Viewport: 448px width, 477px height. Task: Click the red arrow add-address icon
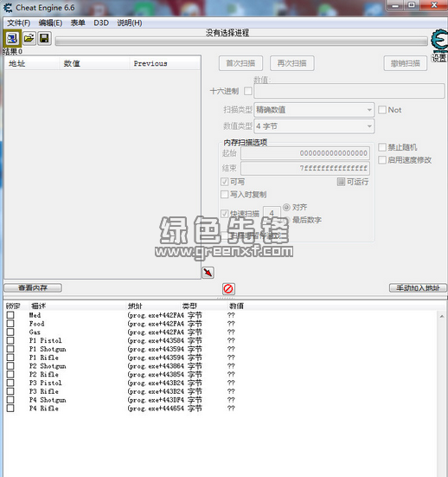(208, 273)
